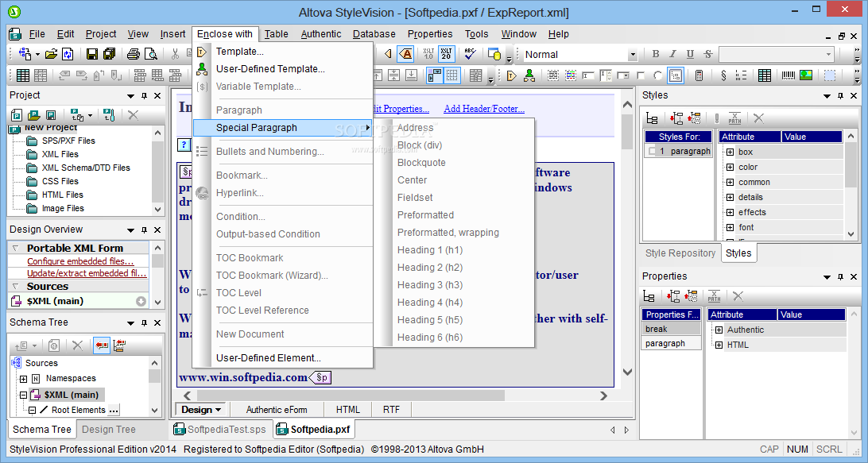Click the Save All icon
Image resolution: width=868 pixels, height=463 pixels.
coord(109,54)
